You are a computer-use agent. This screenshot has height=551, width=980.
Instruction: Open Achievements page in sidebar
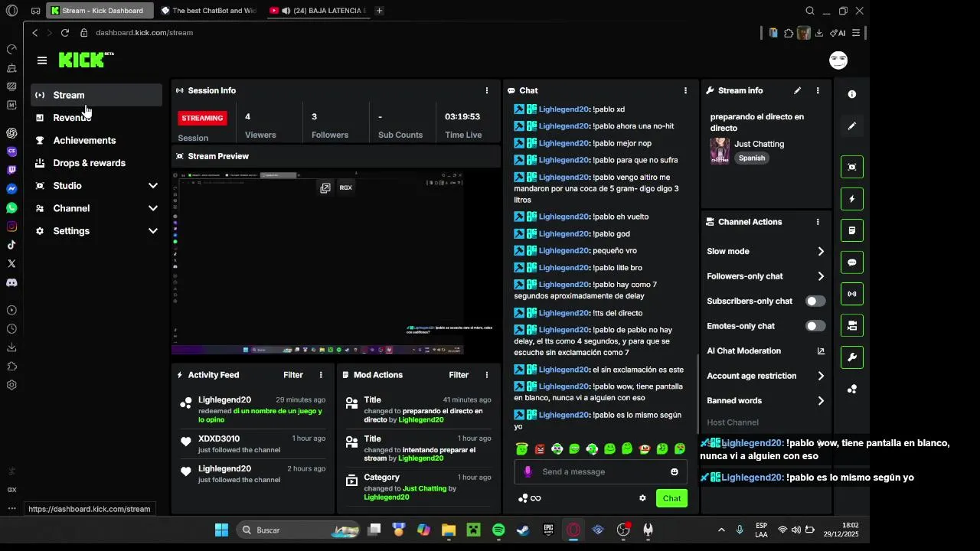96,141
